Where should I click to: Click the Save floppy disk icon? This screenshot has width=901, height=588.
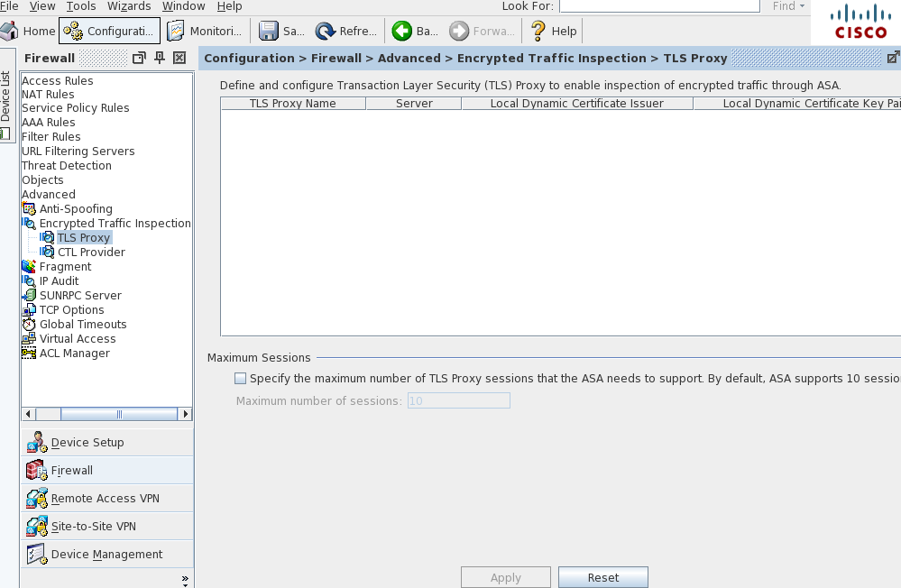(x=269, y=31)
